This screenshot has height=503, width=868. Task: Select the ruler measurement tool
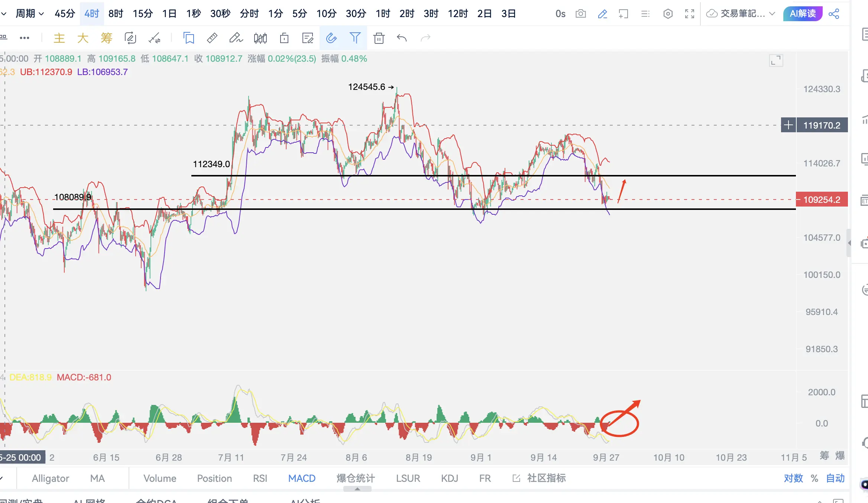(212, 38)
